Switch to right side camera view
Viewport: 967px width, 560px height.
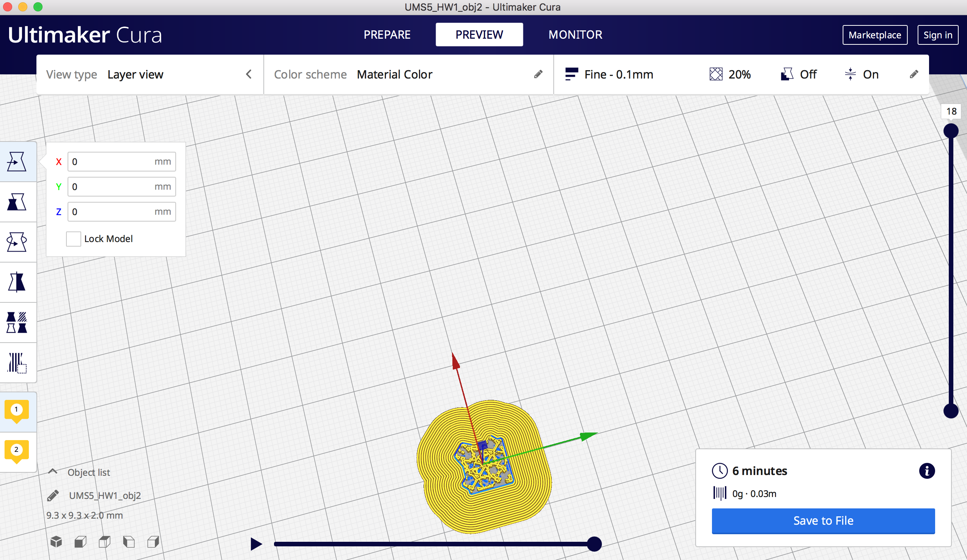point(153,542)
